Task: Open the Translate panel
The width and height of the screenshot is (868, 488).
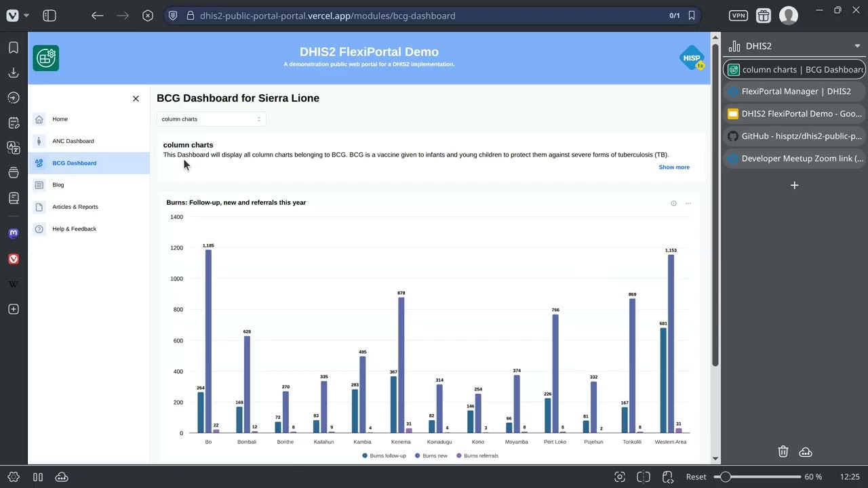Action: point(14,148)
